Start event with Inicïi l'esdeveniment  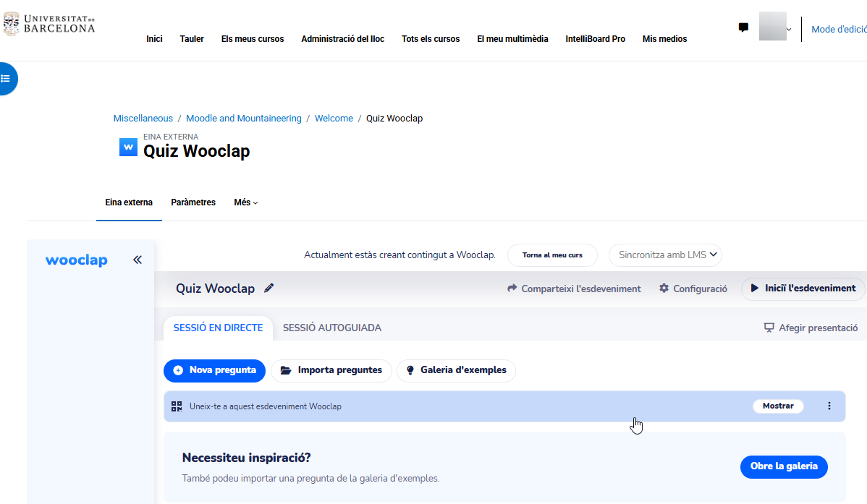(803, 289)
